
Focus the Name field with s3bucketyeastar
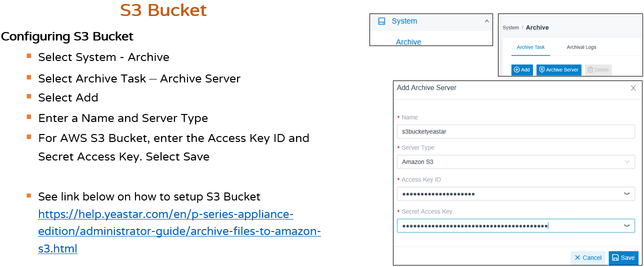(x=516, y=131)
